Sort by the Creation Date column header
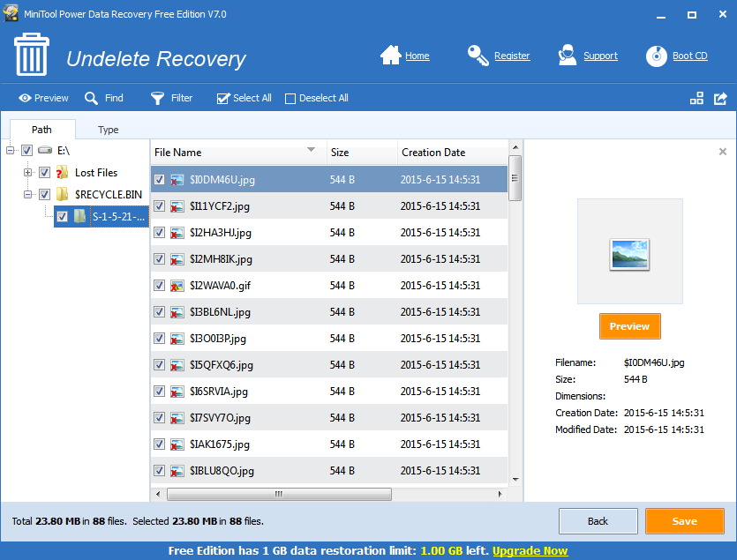Image resolution: width=737 pixels, height=560 pixels. (453, 153)
